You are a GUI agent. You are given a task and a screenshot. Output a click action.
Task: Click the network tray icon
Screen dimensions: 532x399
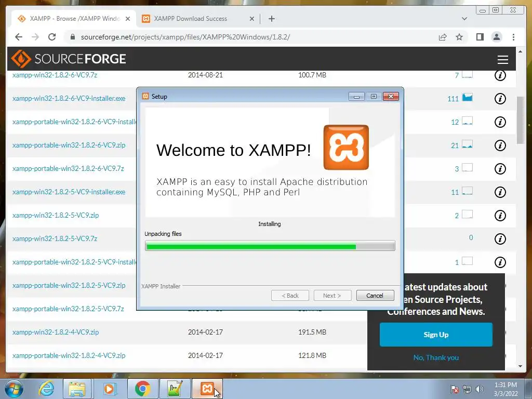tap(467, 389)
